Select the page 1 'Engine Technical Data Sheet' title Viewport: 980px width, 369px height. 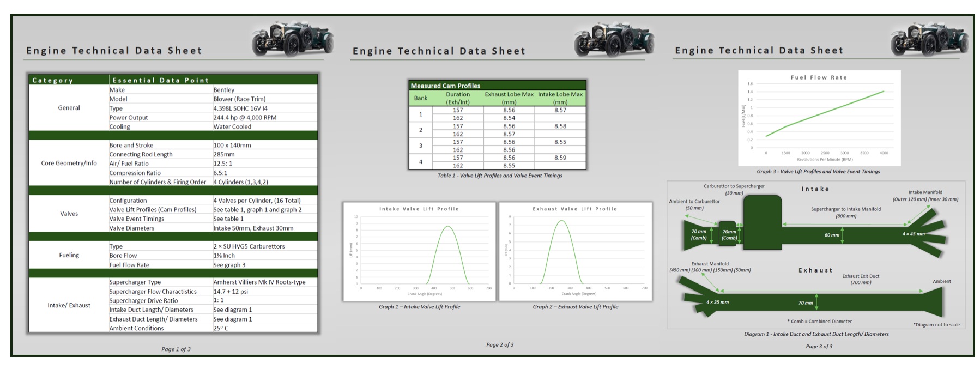point(114,51)
